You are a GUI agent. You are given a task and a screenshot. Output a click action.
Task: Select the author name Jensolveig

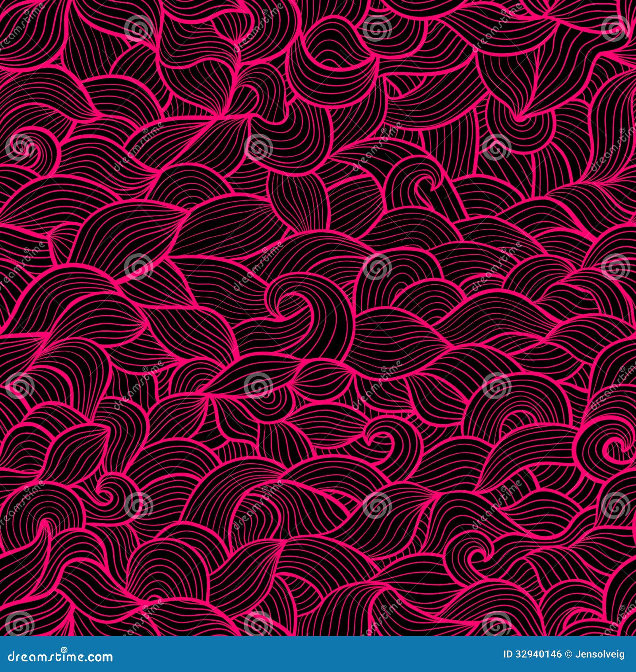tap(600, 654)
